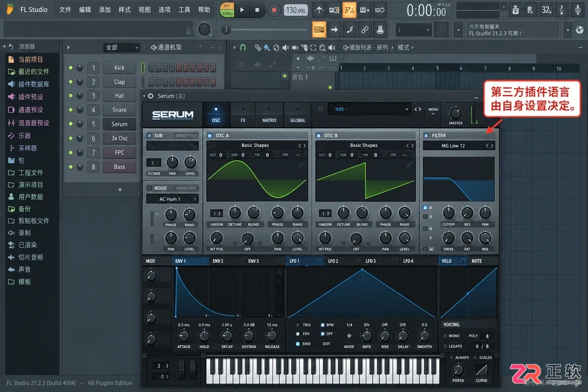
Task: Open the step sequencer arrow icon
Action: (x=334, y=30)
